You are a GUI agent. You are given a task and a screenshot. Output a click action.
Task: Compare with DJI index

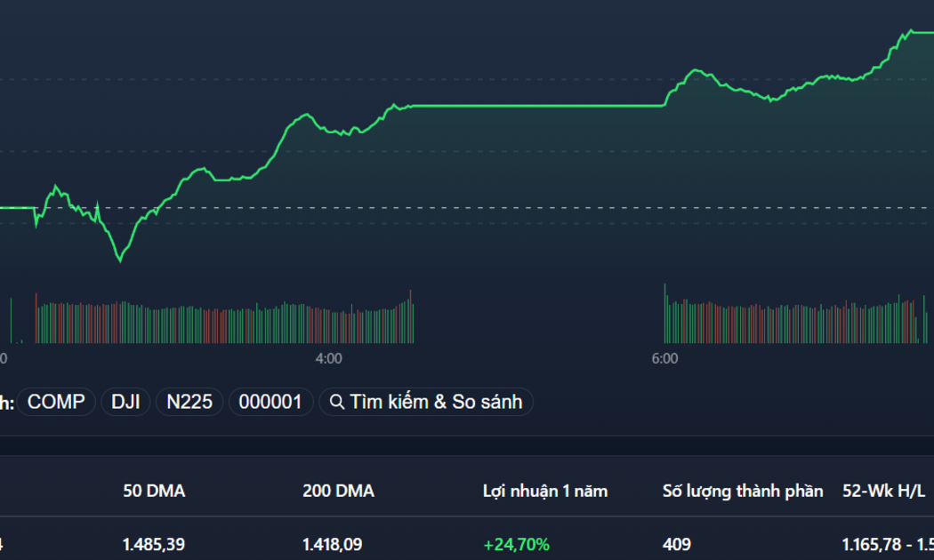pos(125,402)
